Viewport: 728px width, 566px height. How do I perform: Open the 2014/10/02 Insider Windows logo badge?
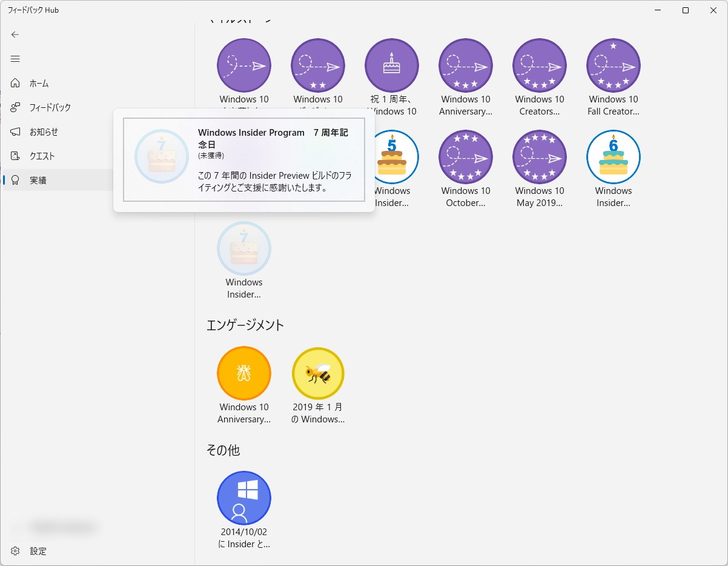244,497
